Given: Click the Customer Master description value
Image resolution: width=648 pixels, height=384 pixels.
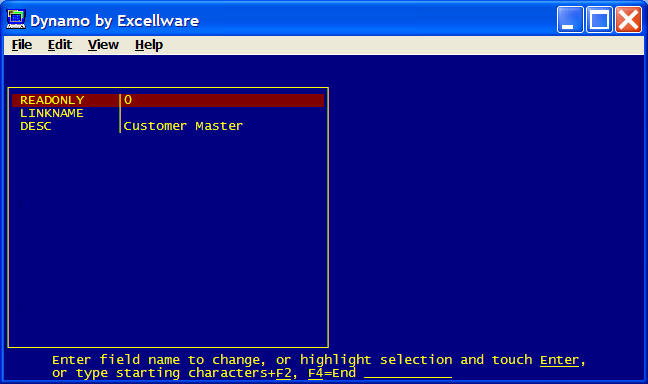Looking at the screenshot, I should tap(183, 126).
